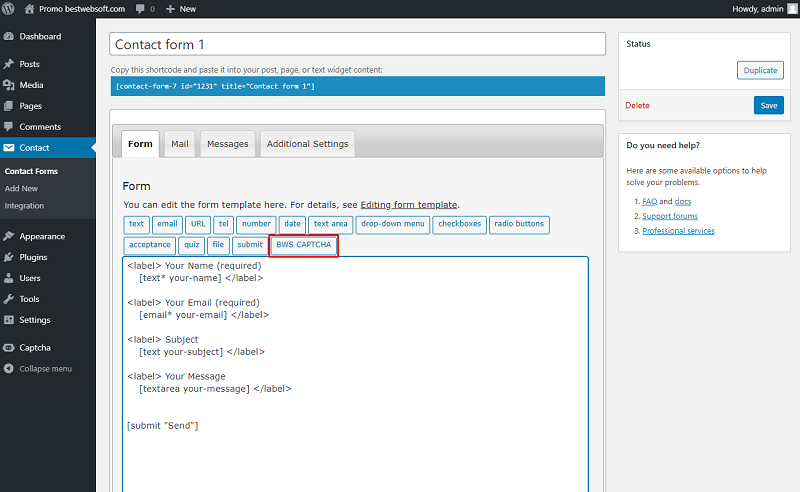800x492 pixels.
Task: Open the site home icon in admin bar
Action: click(x=30, y=9)
